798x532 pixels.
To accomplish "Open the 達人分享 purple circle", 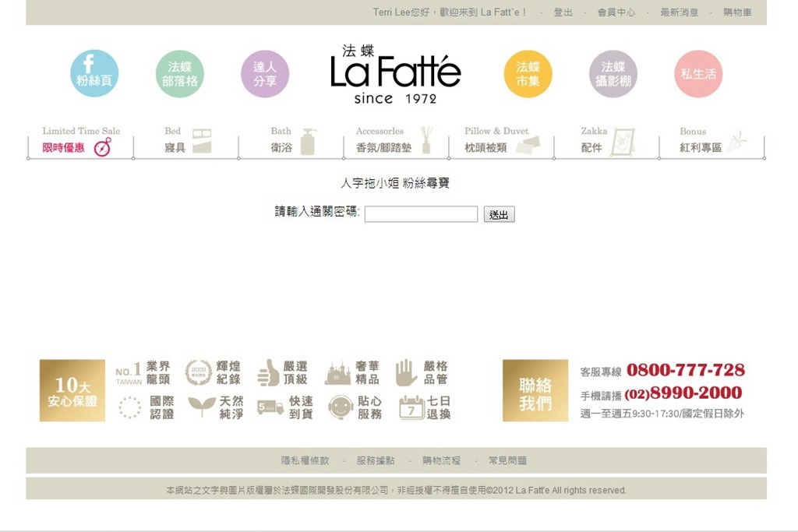I will 265,74.
